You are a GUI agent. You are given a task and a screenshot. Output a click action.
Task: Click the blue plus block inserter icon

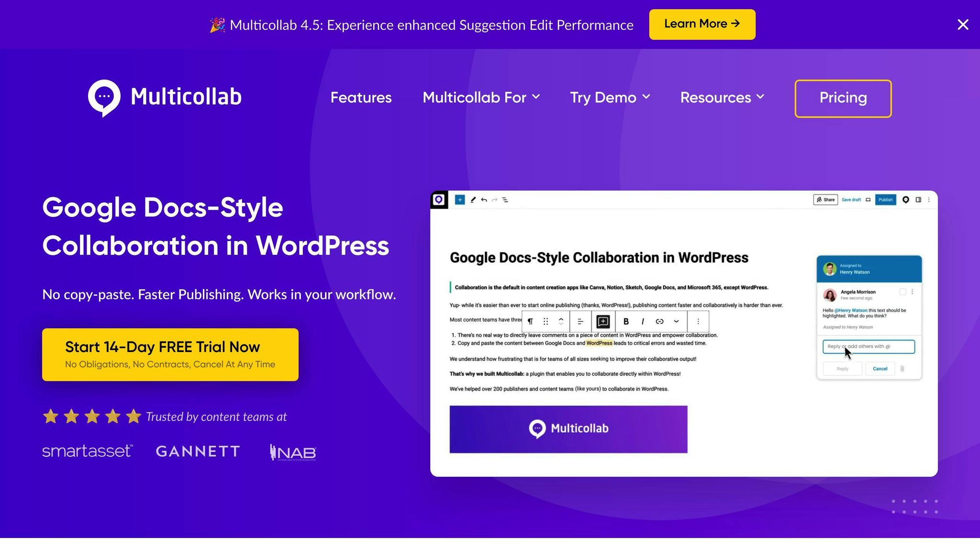(x=459, y=200)
